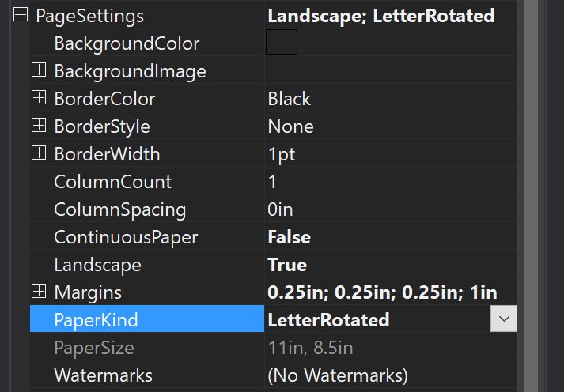Expand the BorderStyle property node
The height and width of the screenshot is (392, 564).
coord(38,126)
